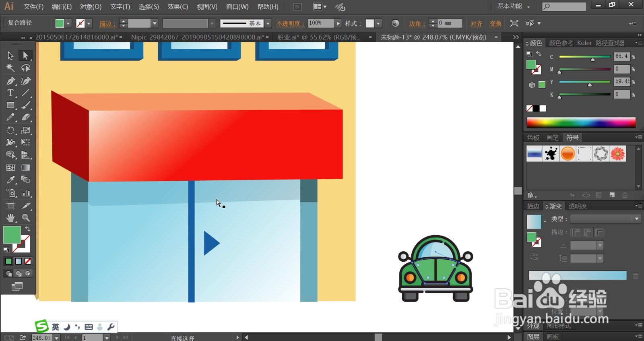Select the Zoom tool
The width and height of the screenshot is (644, 341).
point(25,218)
